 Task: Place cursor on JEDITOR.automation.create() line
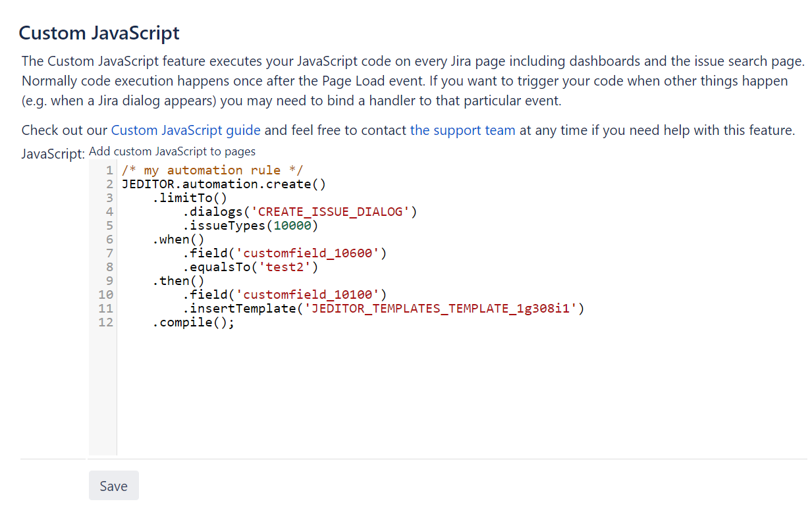coord(224,184)
